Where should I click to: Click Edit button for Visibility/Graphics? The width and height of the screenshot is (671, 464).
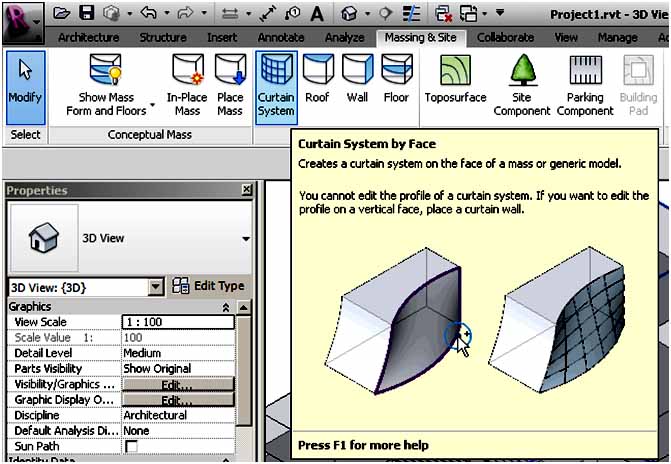click(177, 385)
